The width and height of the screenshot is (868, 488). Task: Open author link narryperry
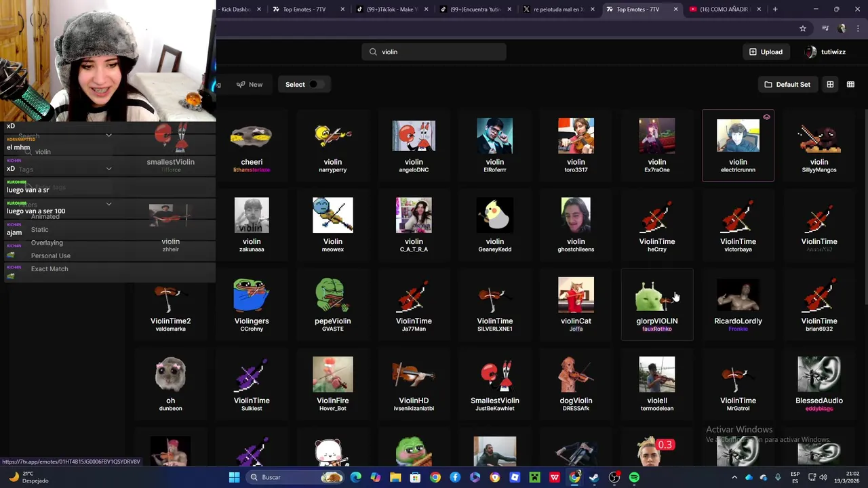click(332, 169)
